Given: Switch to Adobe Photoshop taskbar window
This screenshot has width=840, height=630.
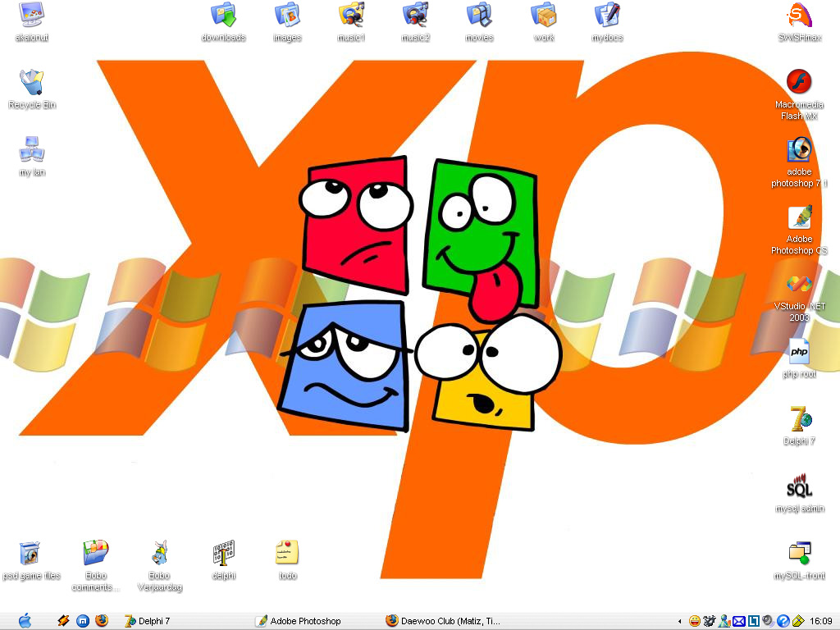Looking at the screenshot, I should [299, 621].
